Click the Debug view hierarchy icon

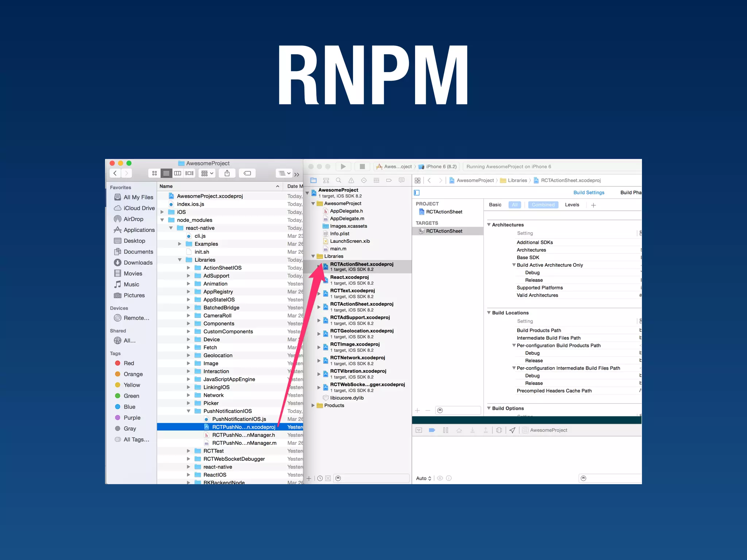point(499,430)
